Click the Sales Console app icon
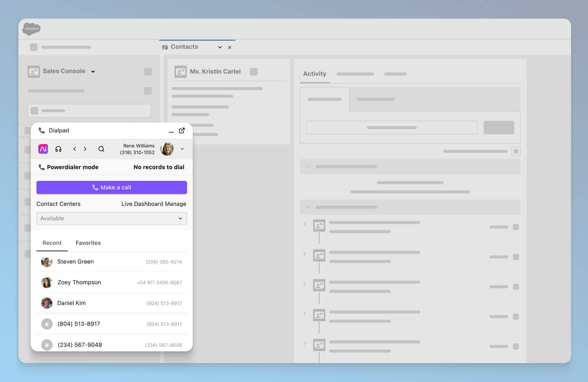588x382 pixels. (x=34, y=71)
